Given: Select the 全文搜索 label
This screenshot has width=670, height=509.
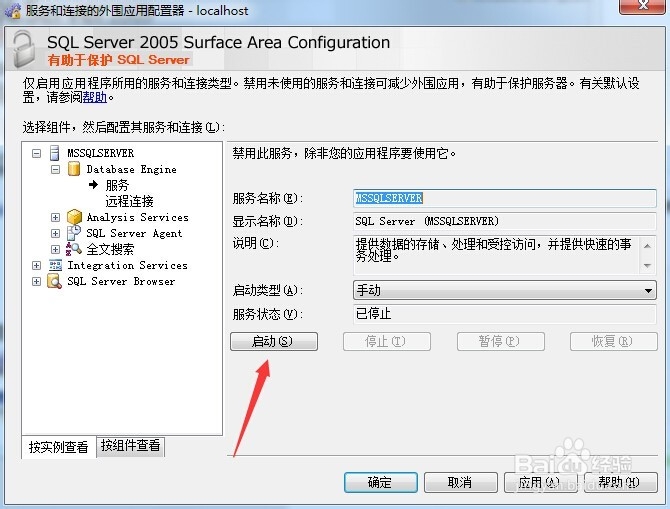Looking at the screenshot, I should click(110, 249).
